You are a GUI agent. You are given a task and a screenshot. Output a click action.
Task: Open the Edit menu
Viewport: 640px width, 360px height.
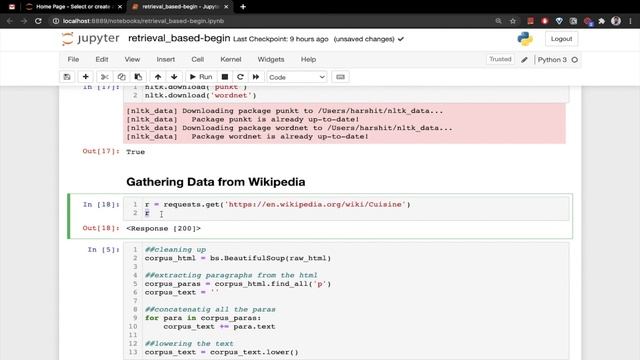[x=102, y=60]
